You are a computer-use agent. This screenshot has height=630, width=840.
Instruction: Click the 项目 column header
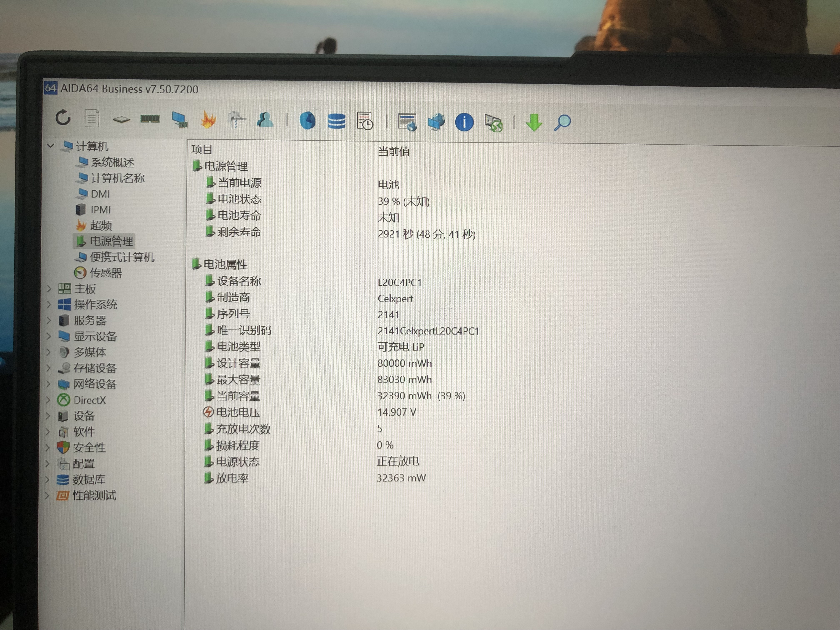click(202, 149)
